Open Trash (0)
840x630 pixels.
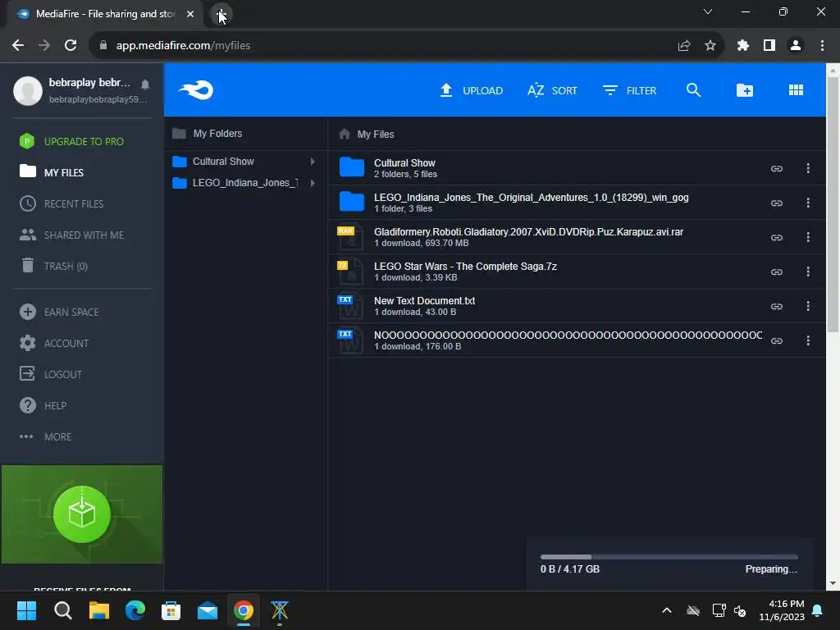pos(54,266)
